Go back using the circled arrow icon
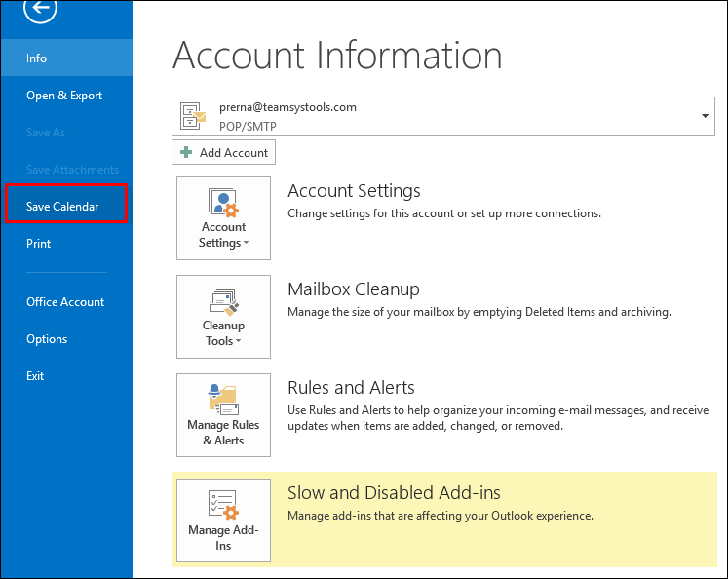728x579 pixels. [x=40, y=7]
